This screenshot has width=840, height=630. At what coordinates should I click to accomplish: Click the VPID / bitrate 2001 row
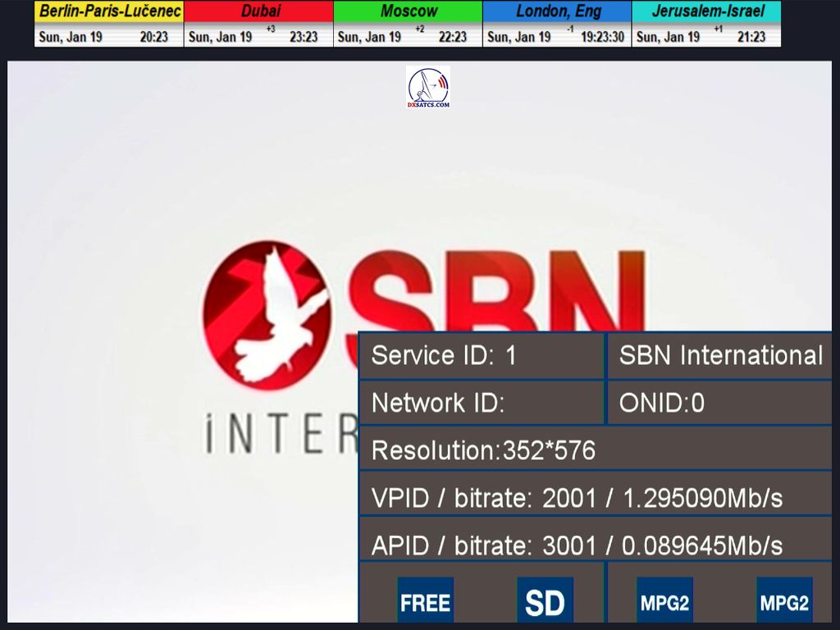(595, 498)
